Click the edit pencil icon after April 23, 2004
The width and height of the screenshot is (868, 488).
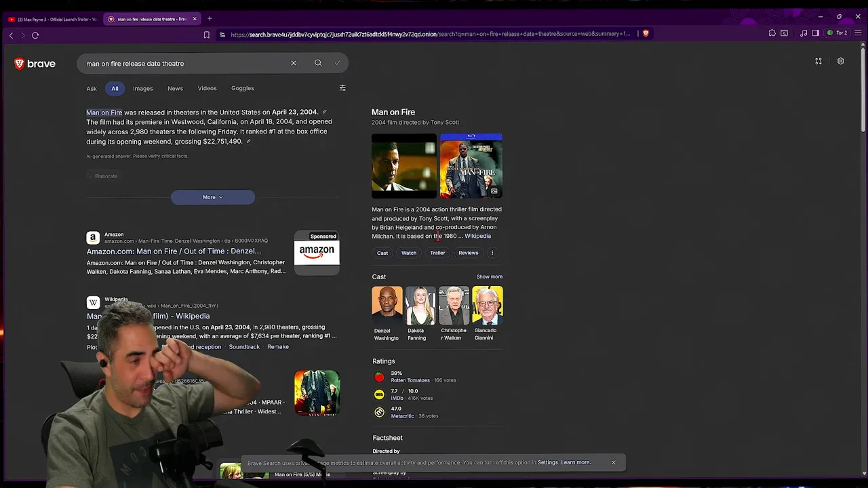tap(324, 112)
